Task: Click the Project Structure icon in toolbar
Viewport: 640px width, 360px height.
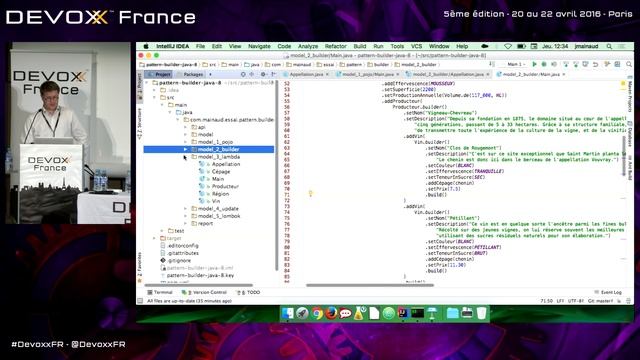Action: 617,64
